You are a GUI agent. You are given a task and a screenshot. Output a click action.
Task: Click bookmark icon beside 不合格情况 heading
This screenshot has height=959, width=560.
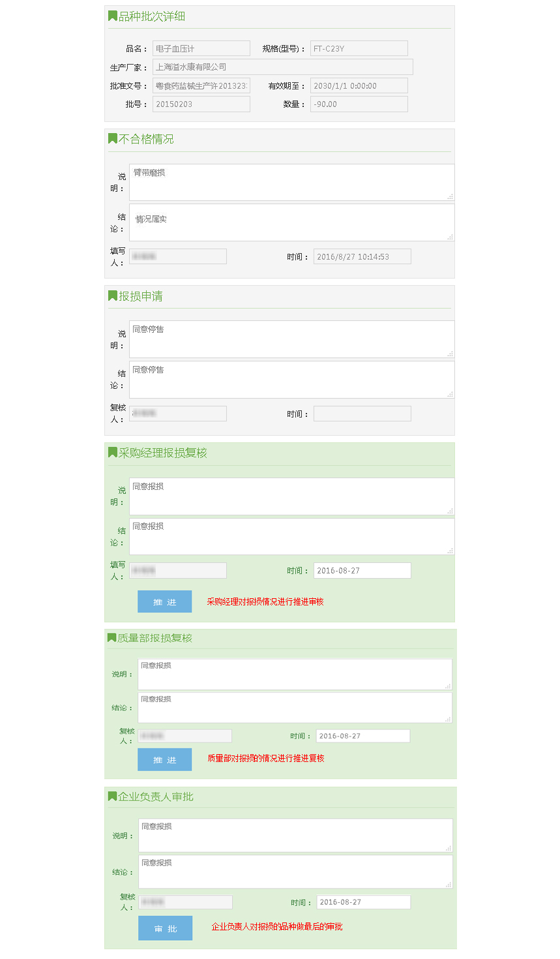112,139
